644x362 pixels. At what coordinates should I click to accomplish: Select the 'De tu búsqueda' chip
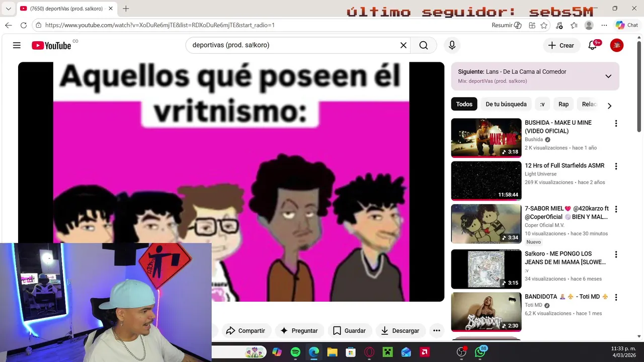point(506,104)
